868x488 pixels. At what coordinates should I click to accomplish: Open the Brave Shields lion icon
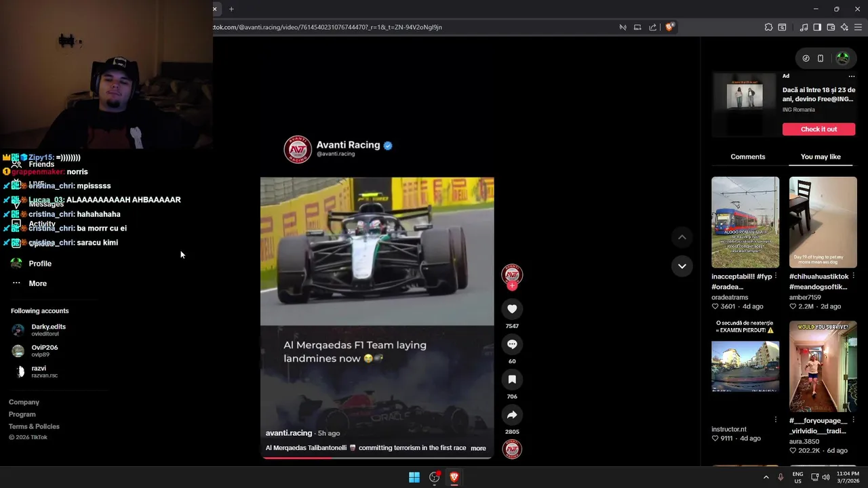tap(669, 27)
